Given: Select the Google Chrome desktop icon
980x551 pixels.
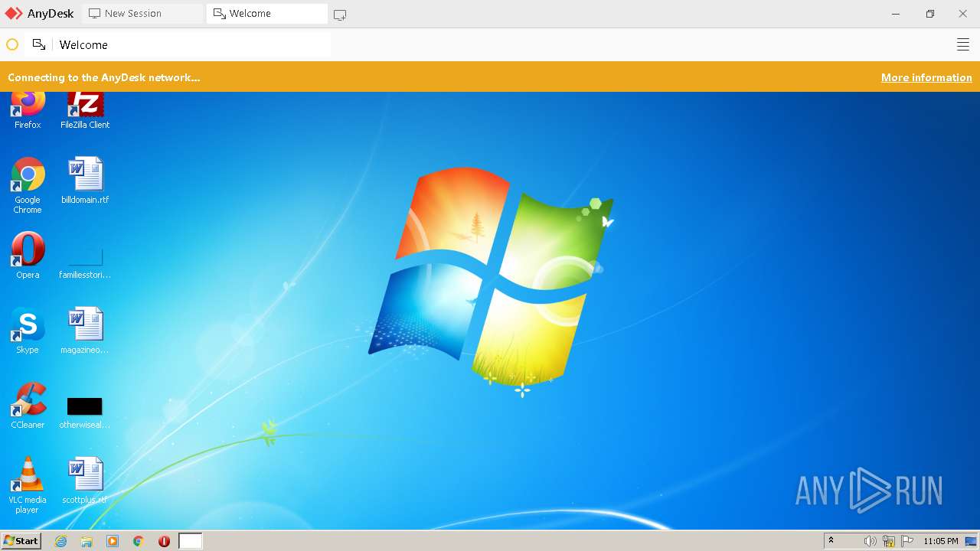Looking at the screenshot, I should point(28,185).
